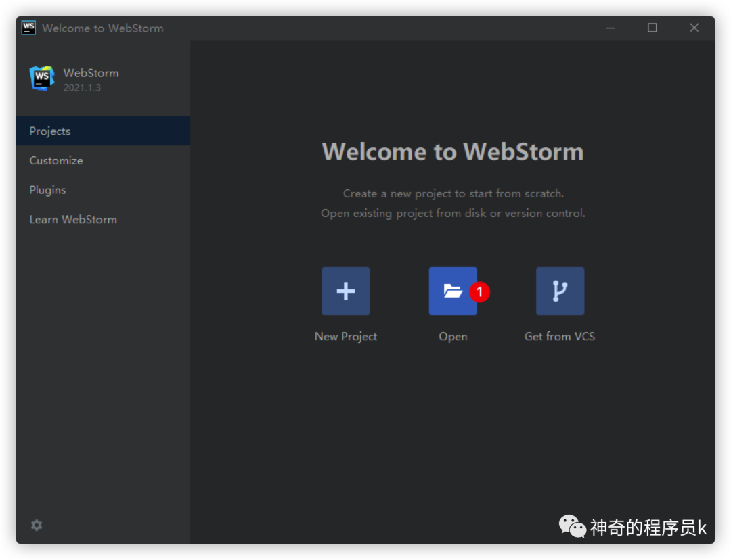This screenshot has height=560, width=731.
Task: Click the Open folder icon
Action: (452, 291)
